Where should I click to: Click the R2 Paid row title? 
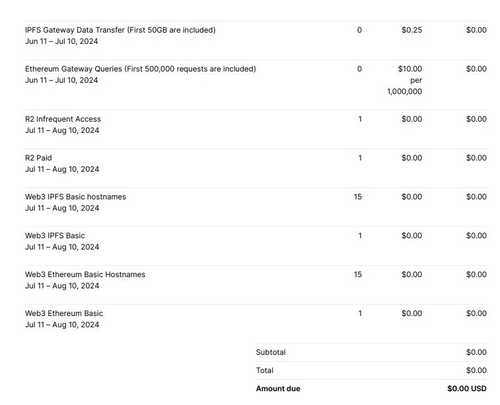pos(38,158)
